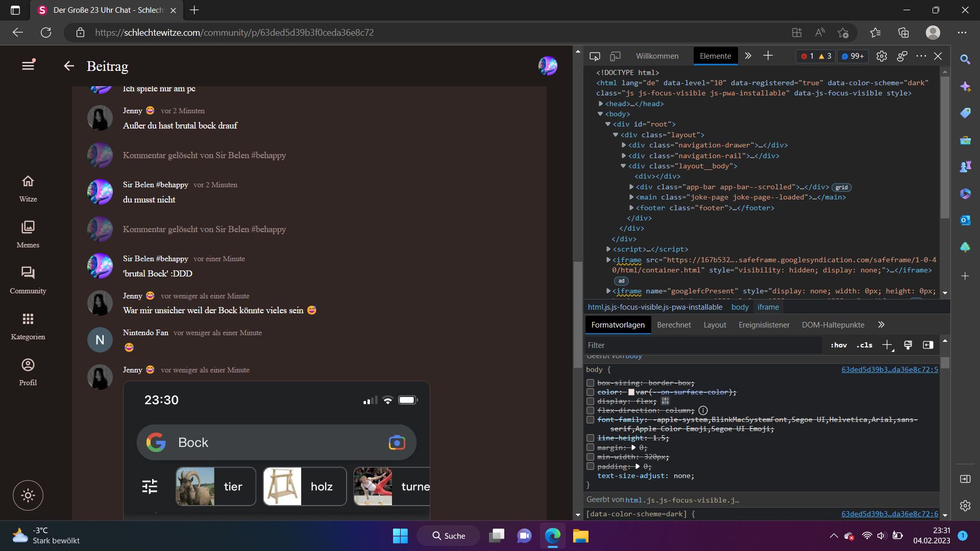Image resolution: width=980 pixels, height=551 pixels.
Task: Add a new DevTools tool tab
Action: click(768, 56)
